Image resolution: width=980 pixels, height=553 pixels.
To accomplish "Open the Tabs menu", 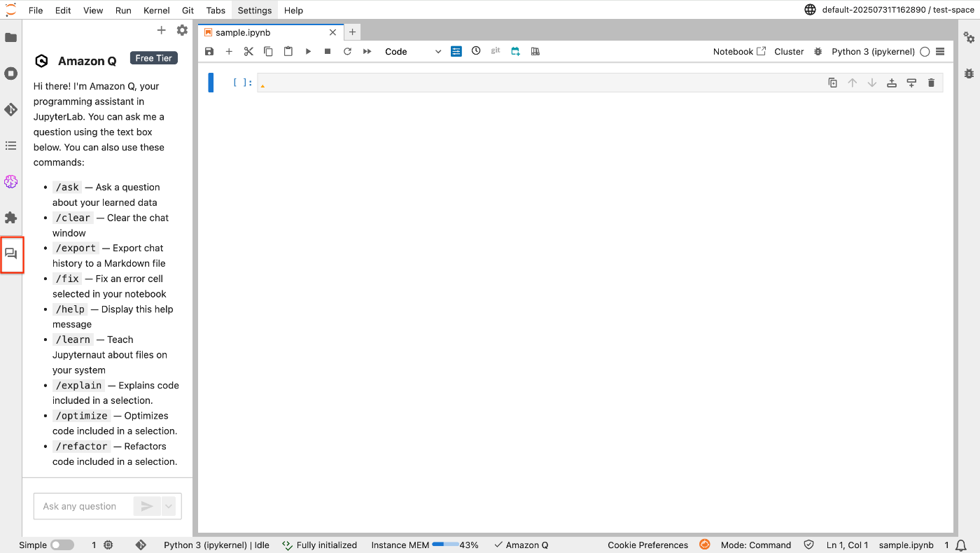I will (216, 10).
